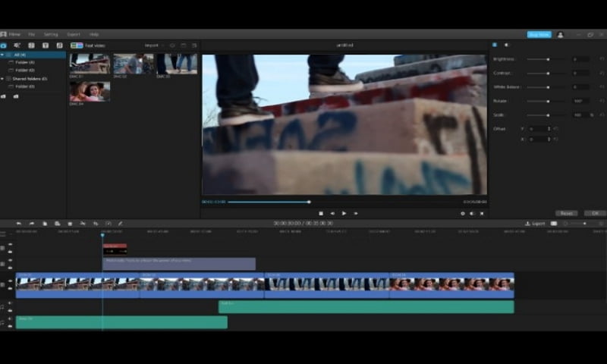Click the Delete trash icon in timeline toolbar
The image size is (607, 364).
pos(70,224)
